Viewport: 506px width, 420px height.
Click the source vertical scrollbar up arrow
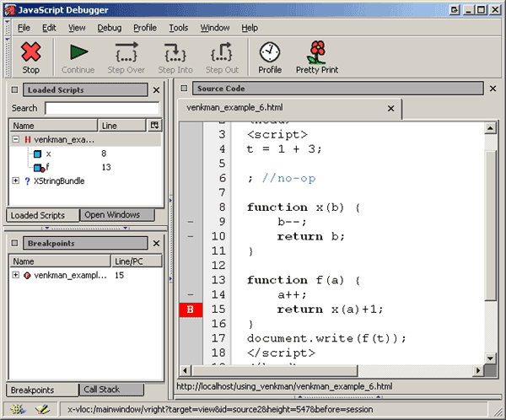(490, 128)
